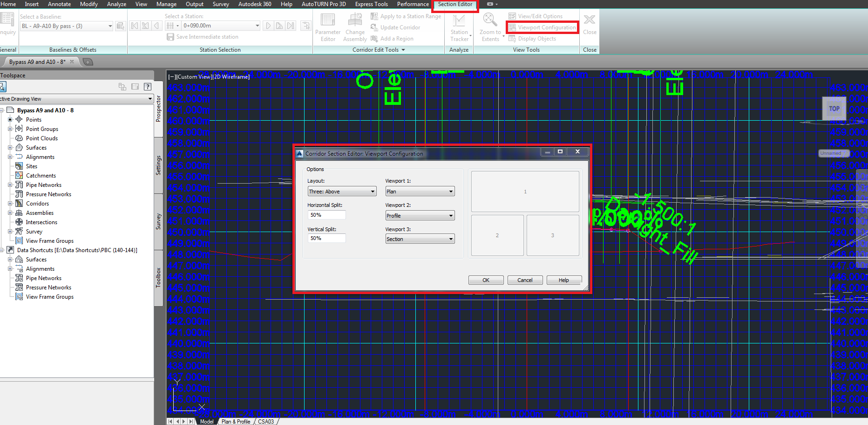The width and height of the screenshot is (868, 425).
Task: Open the Layout dropdown showing Three: Above
Action: (x=341, y=191)
